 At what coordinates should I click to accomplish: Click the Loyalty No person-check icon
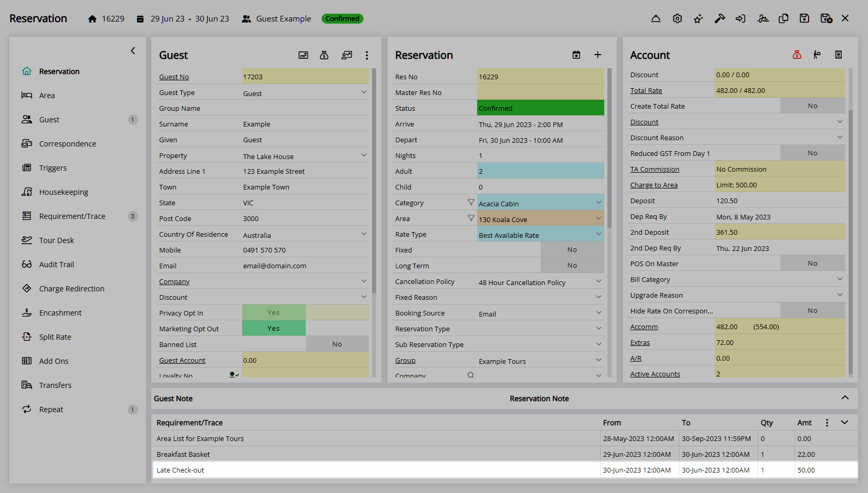click(234, 374)
